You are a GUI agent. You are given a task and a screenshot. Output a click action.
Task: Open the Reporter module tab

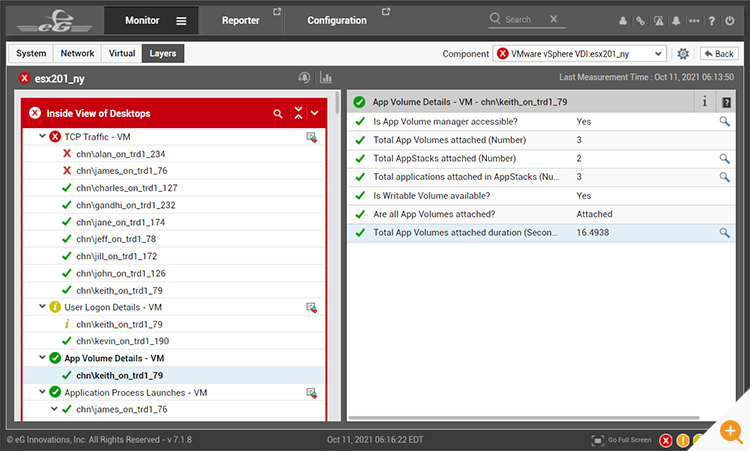[x=241, y=21]
